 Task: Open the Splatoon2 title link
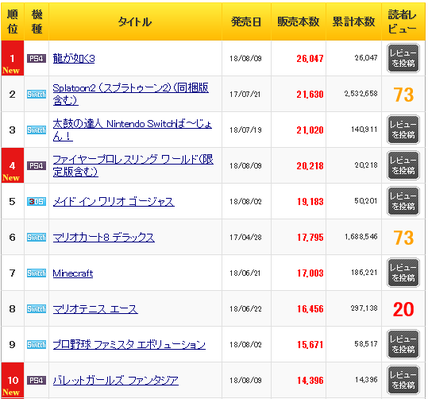[x=131, y=94]
